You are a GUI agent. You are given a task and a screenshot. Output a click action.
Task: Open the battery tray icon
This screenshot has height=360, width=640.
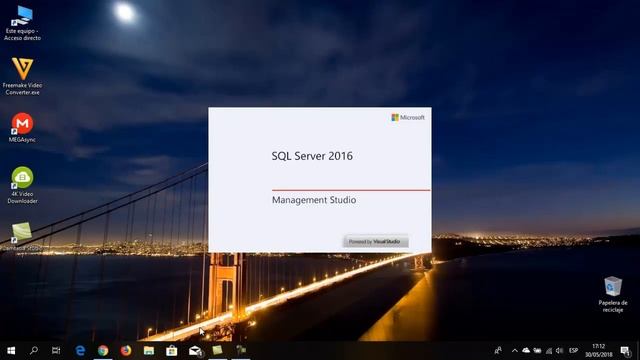[538, 351]
